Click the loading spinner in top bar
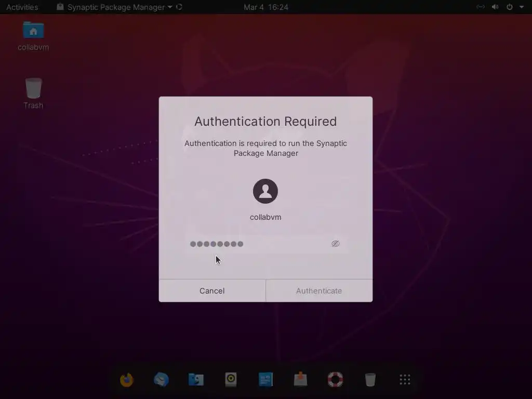This screenshot has width=532, height=399. point(179,7)
